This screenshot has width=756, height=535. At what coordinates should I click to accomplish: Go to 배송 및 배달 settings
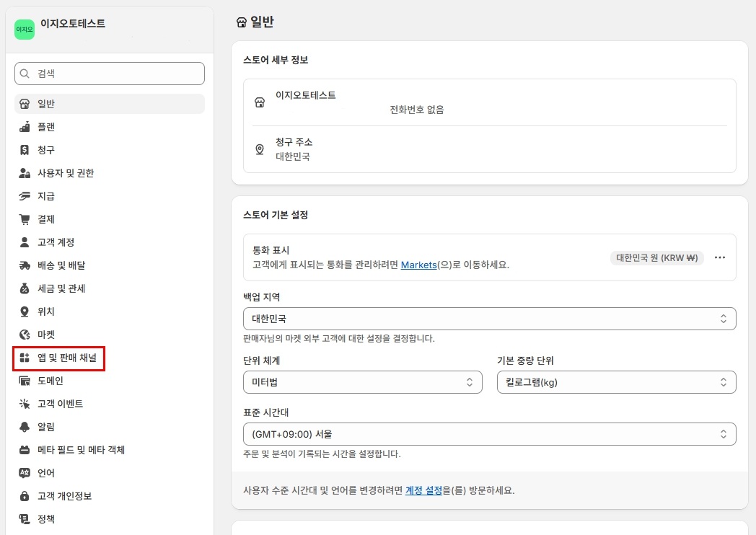[x=61, y=265]
